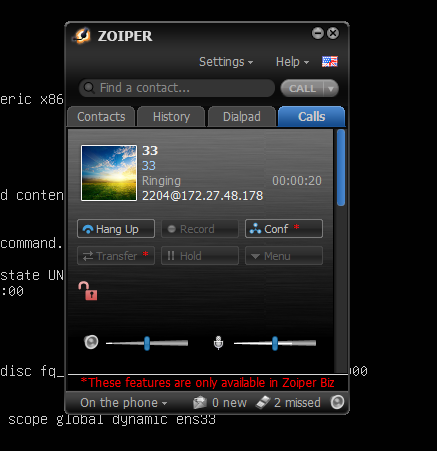The width and height of the screenshot is (437, 451).
Task: Minimize the Zoiper window
Action: pyautogui.click(x=318, y=33)
